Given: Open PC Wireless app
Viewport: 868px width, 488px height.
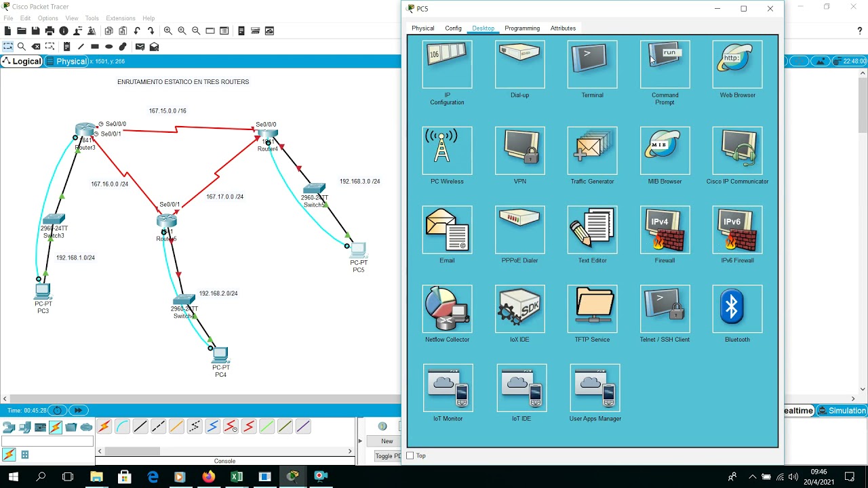Looking at the screenshot, I should [x=447, y=150].
